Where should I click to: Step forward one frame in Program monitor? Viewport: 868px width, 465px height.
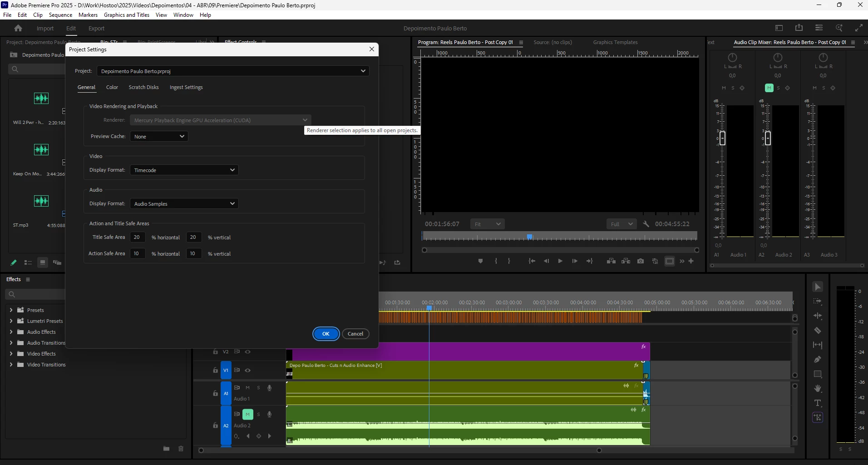pyautogui.click(x=575, y=261)
